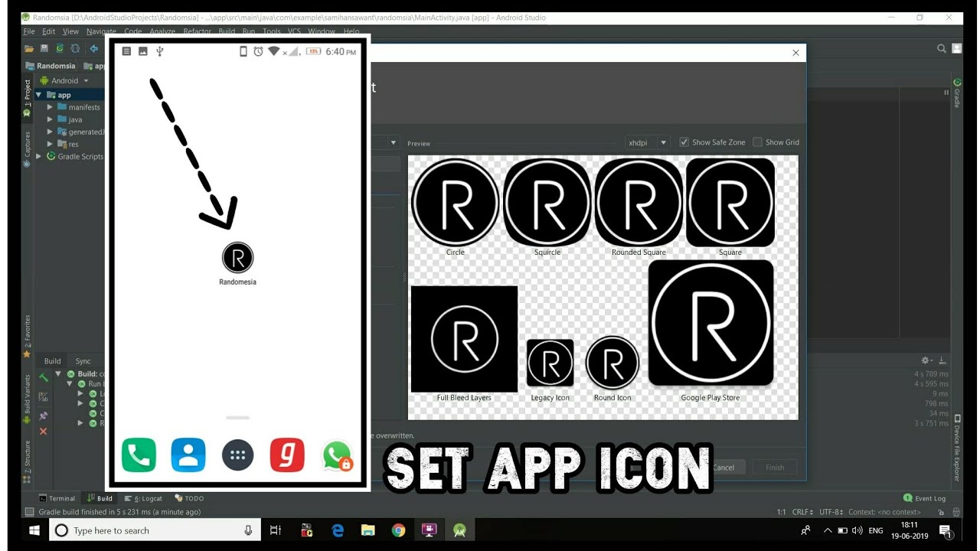The height and width of the screenshot is (551, 980).
Task: Launch Microsoft Edge from taskbar
Action: tap(338, 530)
